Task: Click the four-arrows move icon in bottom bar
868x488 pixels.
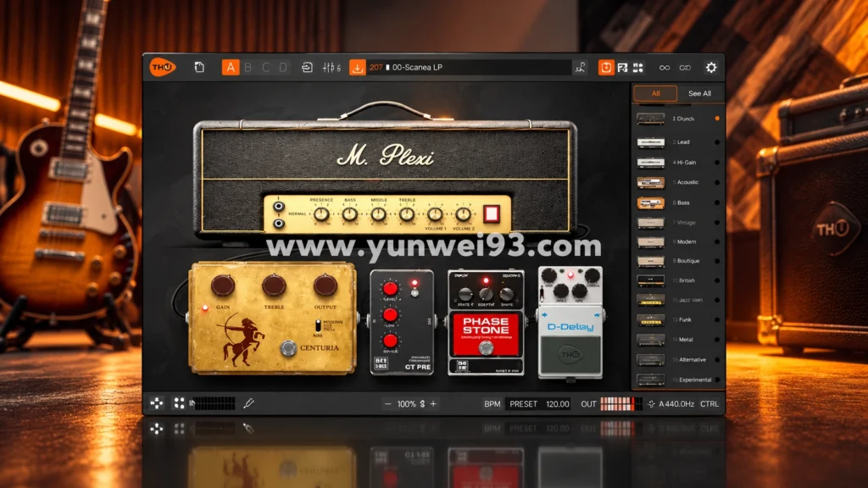Action: [157, 403]
